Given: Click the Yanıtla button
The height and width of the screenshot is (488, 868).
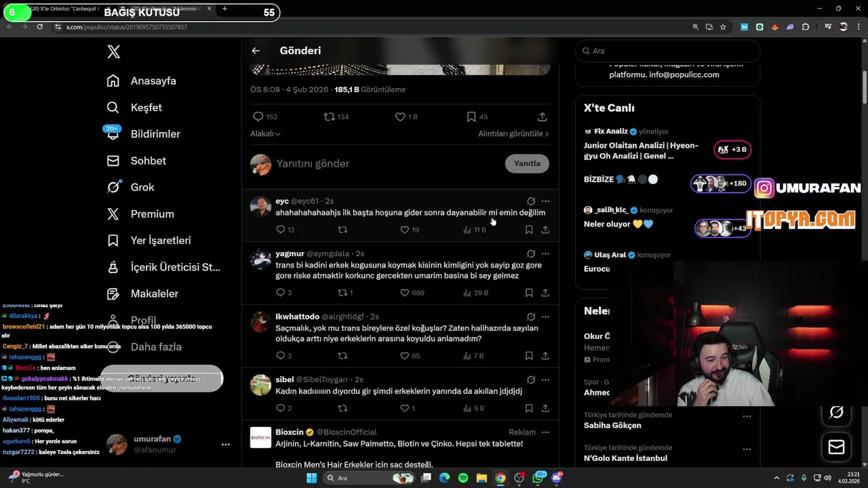Looking at the screenshot, I should click(x=527, y=163).
